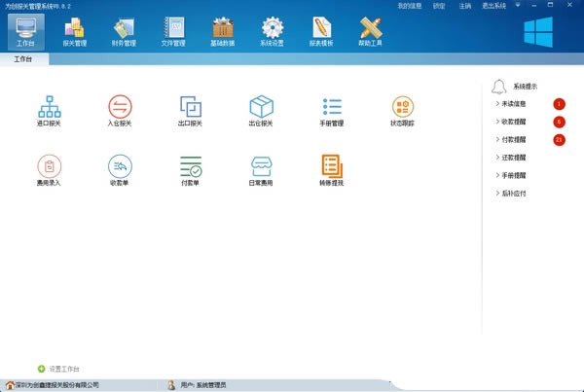The width and height of the screenshot is (584, 392).
Task: Open the 财务管理 toolbar module
Action: (123, 30)
